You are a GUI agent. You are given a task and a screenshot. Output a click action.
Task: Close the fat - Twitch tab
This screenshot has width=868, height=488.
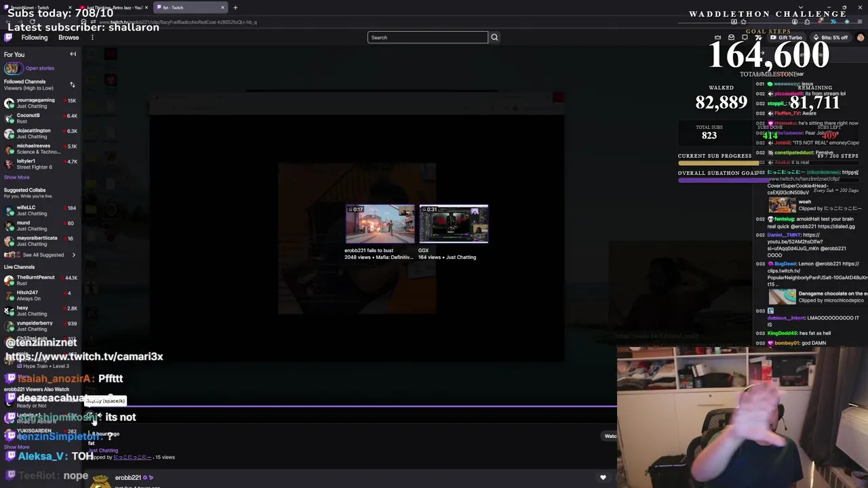(222, 7)
